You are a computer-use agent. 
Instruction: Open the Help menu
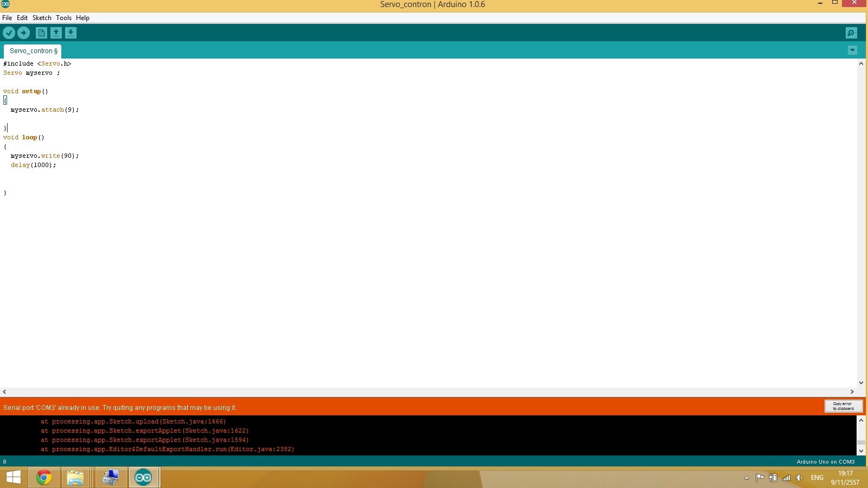(x=82, y=18)
